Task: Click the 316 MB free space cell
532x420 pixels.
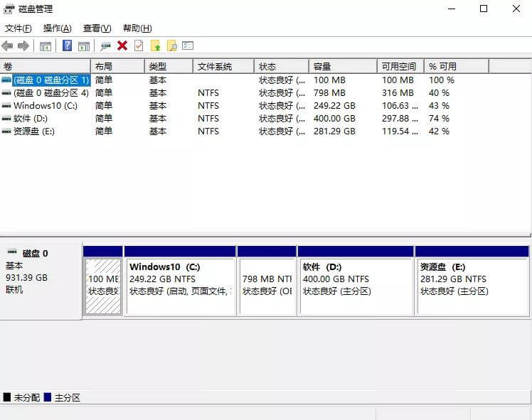Action: [x=398, y=93]
